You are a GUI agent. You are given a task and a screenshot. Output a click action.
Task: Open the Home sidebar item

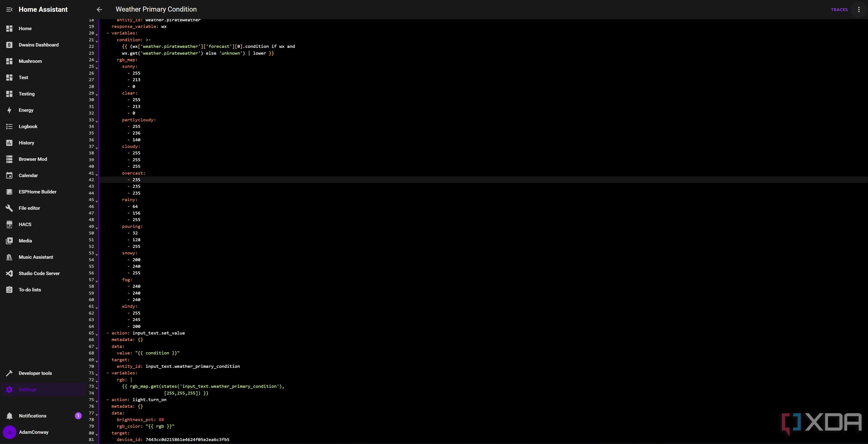[x=43, y=29]
